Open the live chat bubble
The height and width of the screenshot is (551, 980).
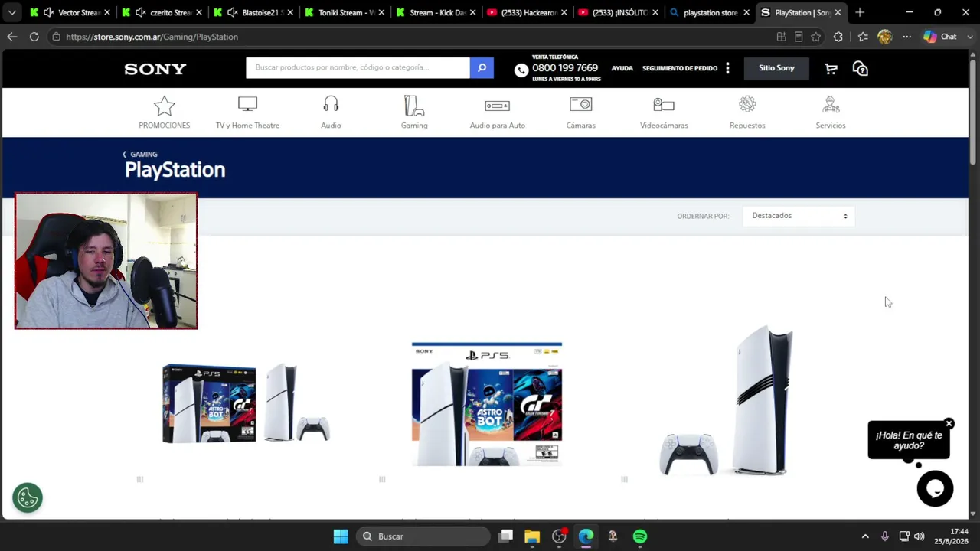coord(935,488)
